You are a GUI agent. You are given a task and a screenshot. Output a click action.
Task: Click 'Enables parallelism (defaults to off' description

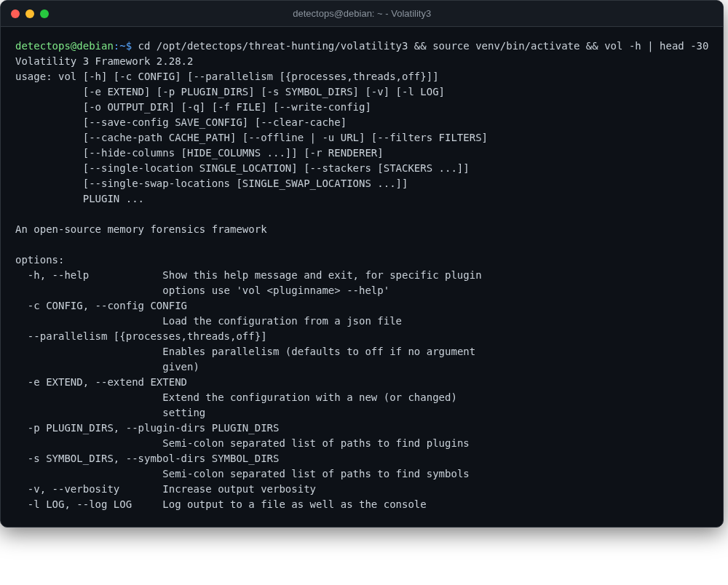coord(319,352)
